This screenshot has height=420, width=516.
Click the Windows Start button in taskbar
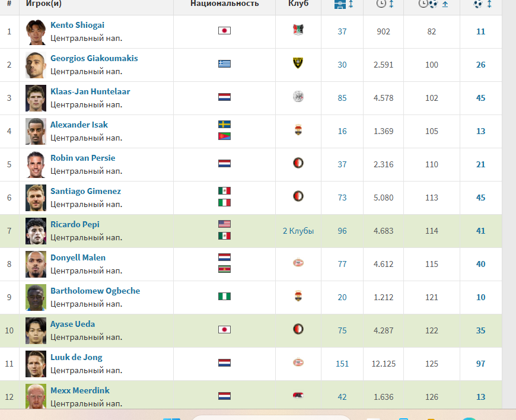pyautogui.click(x=172, y=417)
